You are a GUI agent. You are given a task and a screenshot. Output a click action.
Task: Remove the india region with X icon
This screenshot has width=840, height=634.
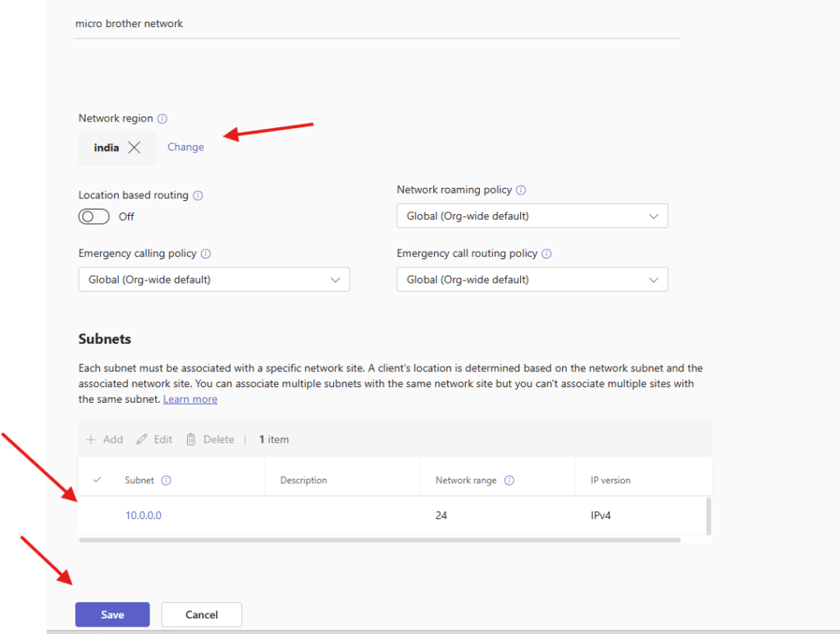135,148
